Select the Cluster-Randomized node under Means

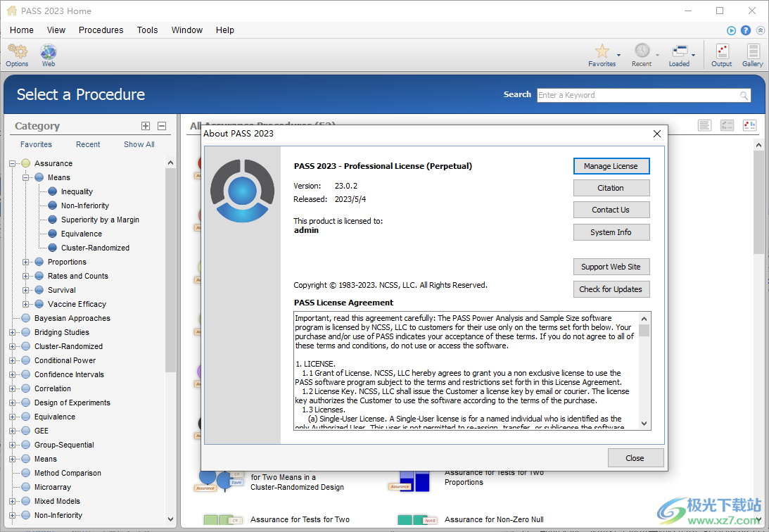(95, 248)
